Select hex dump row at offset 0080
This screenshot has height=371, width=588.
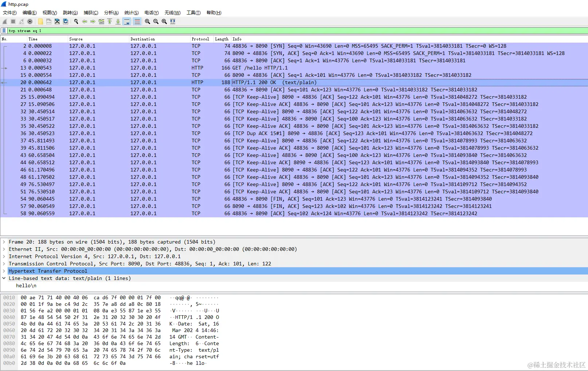pos(111,343)
